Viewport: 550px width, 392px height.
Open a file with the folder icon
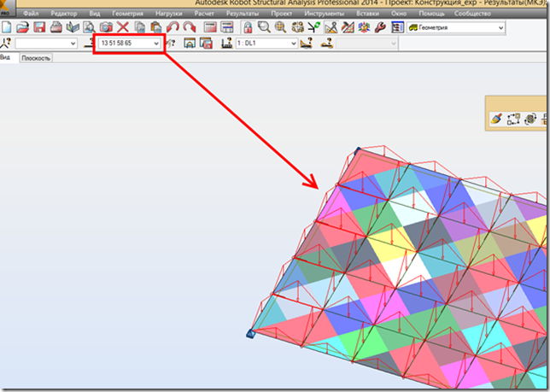(22, 27)
